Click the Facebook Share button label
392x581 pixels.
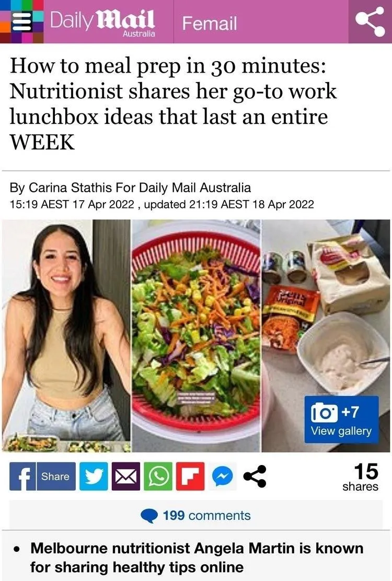[x=55, y=477]
